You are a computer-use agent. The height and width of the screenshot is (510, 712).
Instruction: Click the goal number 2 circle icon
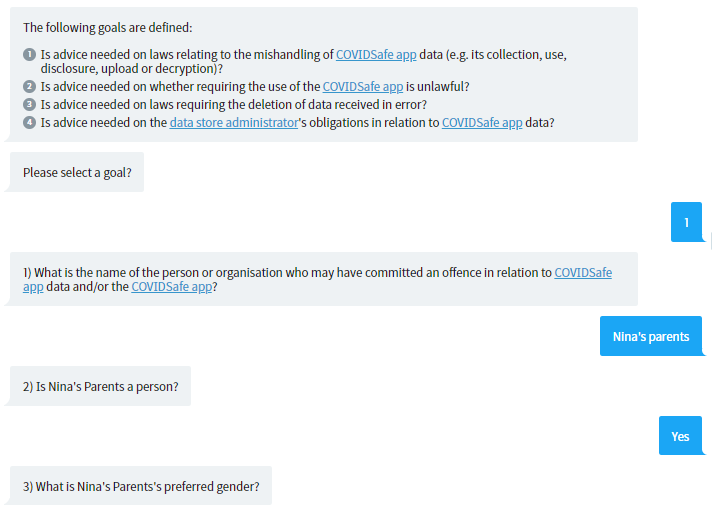[29, 86]
